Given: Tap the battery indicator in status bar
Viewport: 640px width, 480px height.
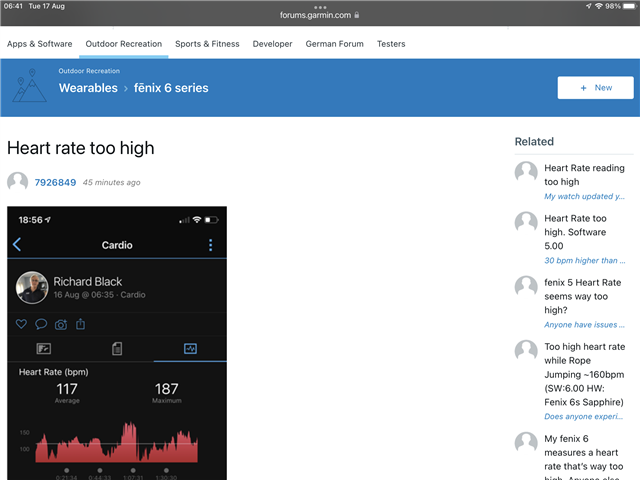Looking at the screenshot, I should click(x=630, y=6).
